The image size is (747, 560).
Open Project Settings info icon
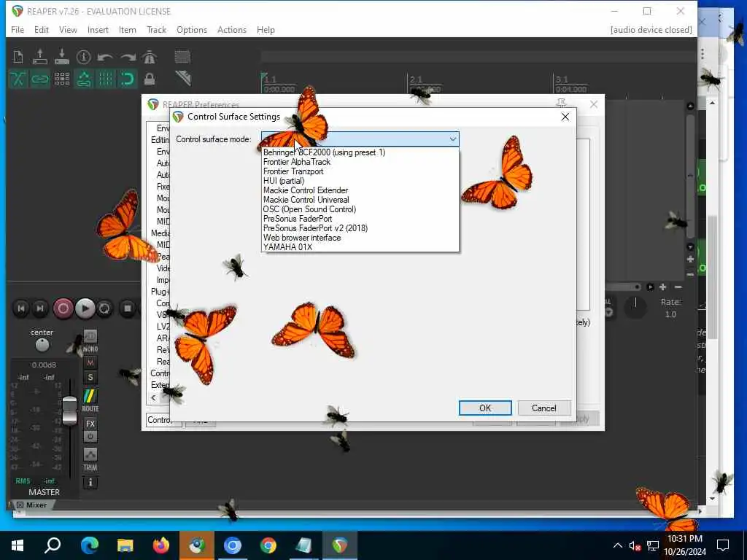(84, 57)
